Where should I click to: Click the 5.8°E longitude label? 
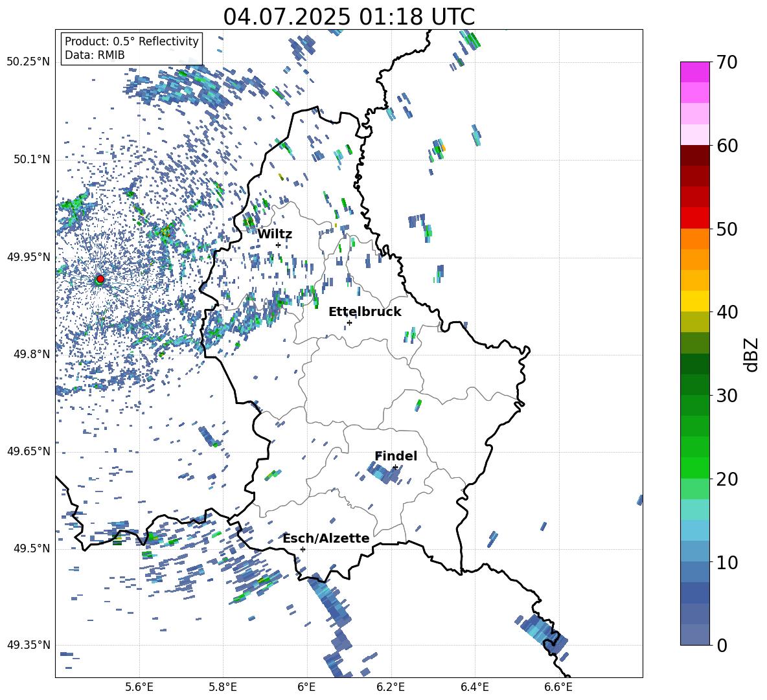tap(223, 687)
